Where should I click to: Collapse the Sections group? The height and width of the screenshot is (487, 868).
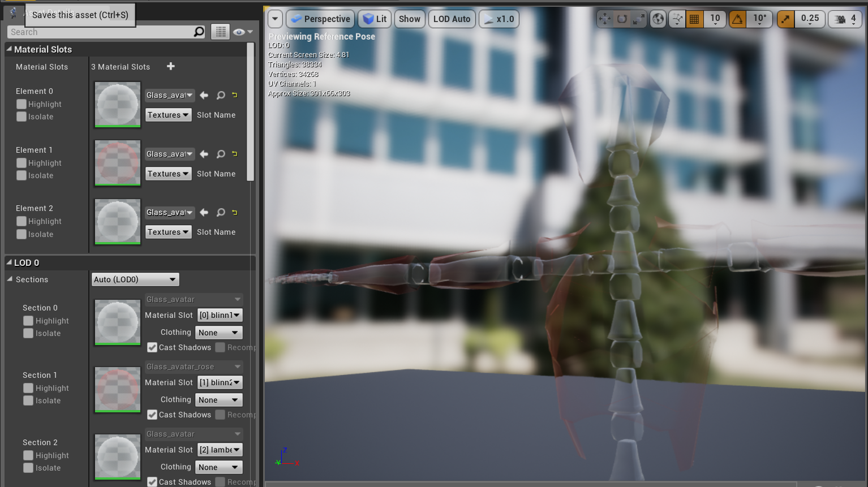coord(10,279)
